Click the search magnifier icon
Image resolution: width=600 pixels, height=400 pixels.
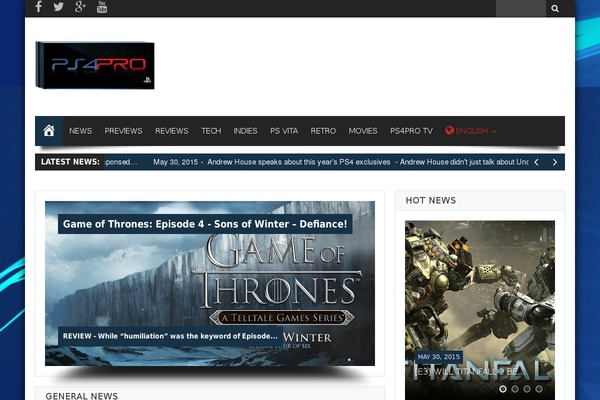click(555, 8)
